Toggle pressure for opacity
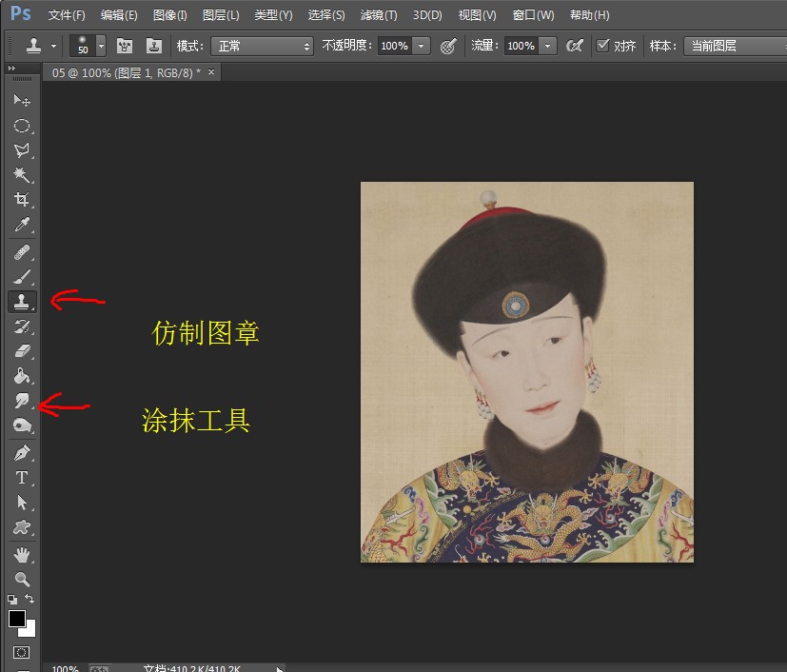The height and width of the screenshot is (672, 787). 447,47
